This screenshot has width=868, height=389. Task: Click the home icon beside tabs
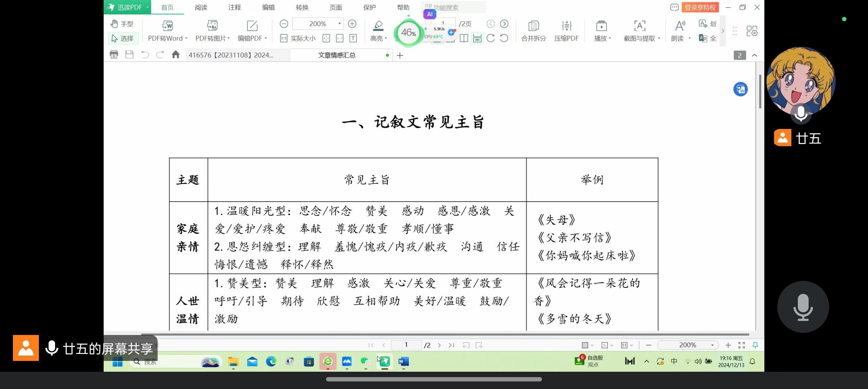pos(176,55)
